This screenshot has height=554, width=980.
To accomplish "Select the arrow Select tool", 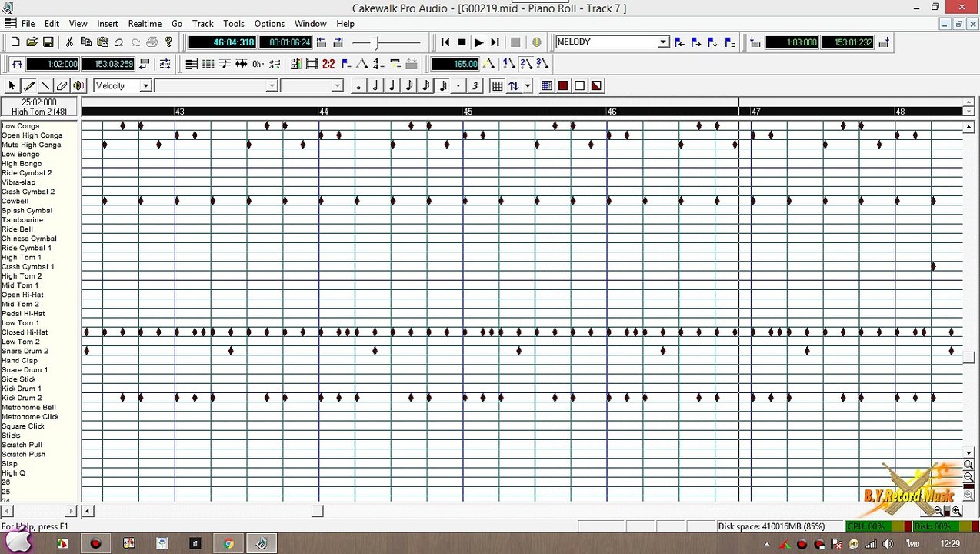I will tap(12, 85).
